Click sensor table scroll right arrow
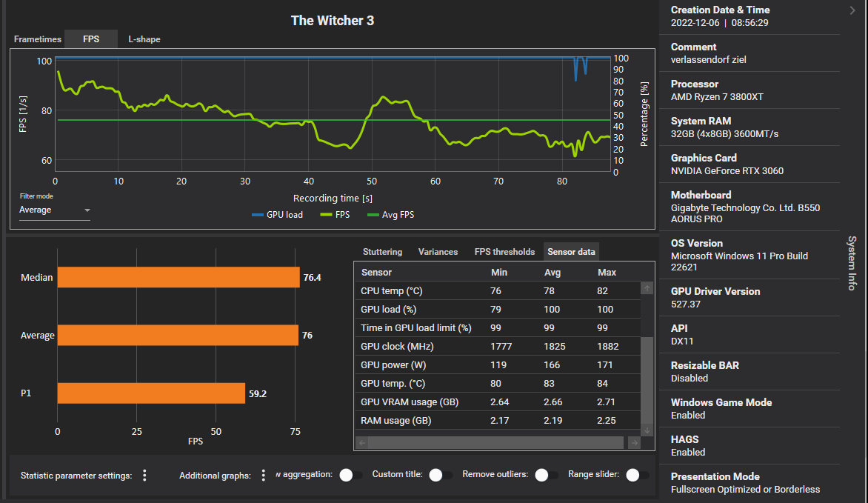 [635, 442]
